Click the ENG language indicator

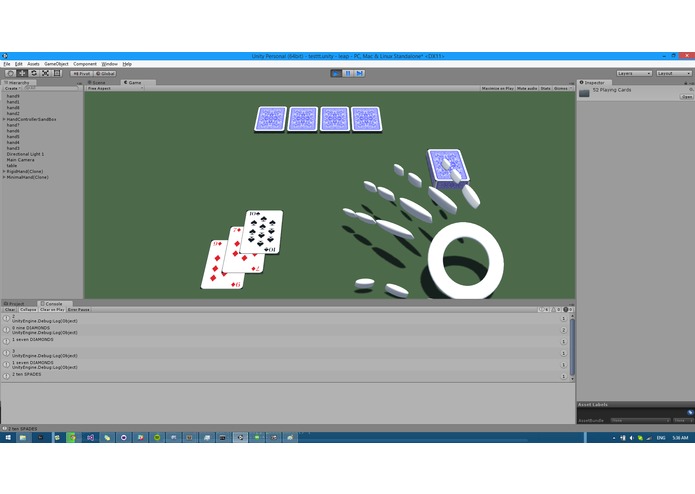coord(661,438)
